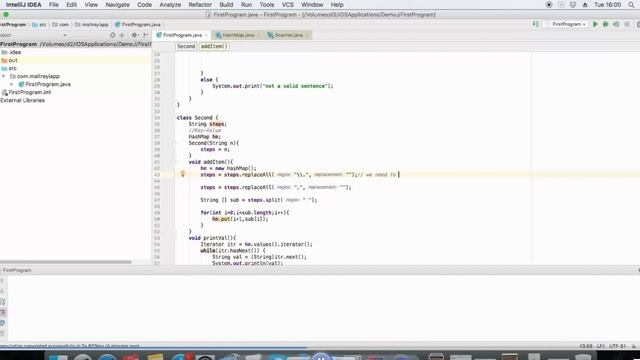Image resolution: width=640 pixels, height=360 pixels.
Task: Start debugging with the green bug icon
Action: click(606, 24)
